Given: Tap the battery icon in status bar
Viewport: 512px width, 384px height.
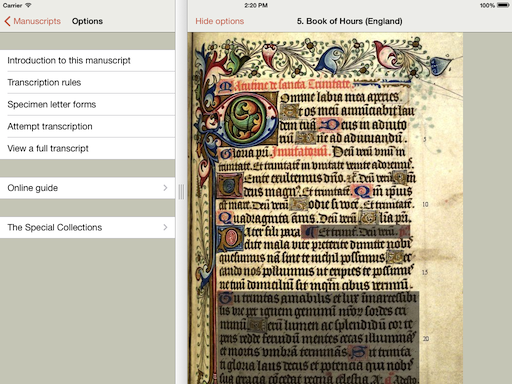Looking at the screenshot, I should click(x=503, y=5).
